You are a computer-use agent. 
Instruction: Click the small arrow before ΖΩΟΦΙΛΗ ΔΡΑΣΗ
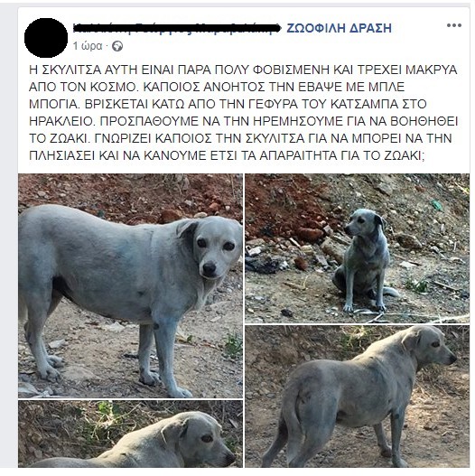(281, 28)
